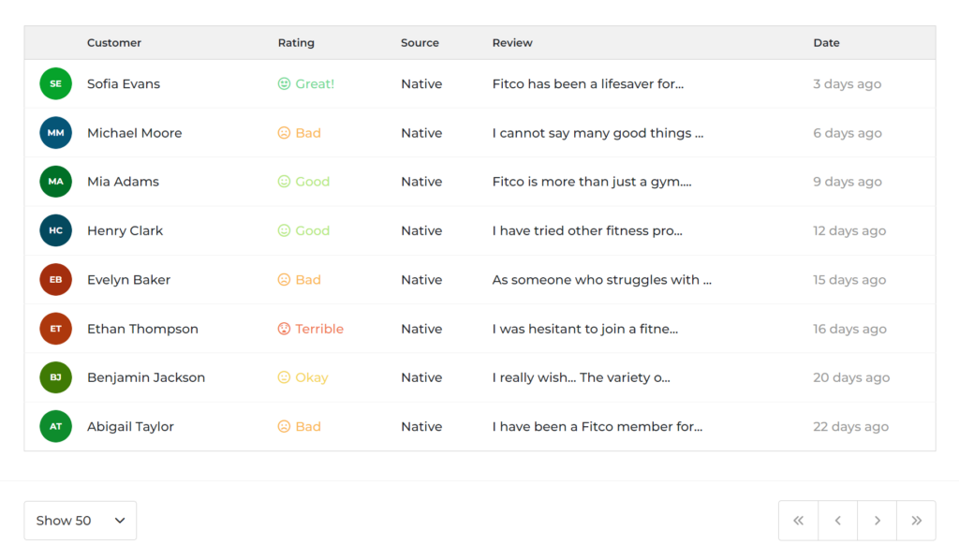Screen dimensions: 959x560
Task: Click Abigail Taylor's AT avatar
Action: coord(55,427)
